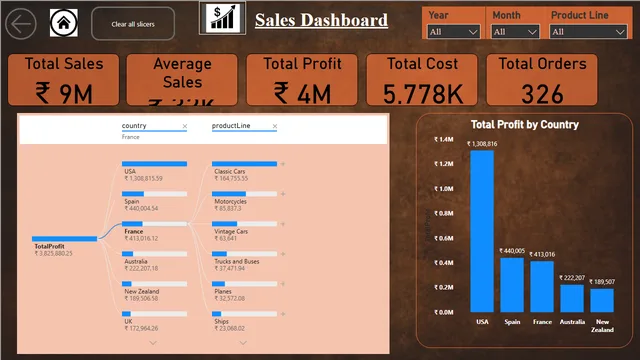Click the New Zealand bar in chart
The image size is (640, 360).
[602, 300]
